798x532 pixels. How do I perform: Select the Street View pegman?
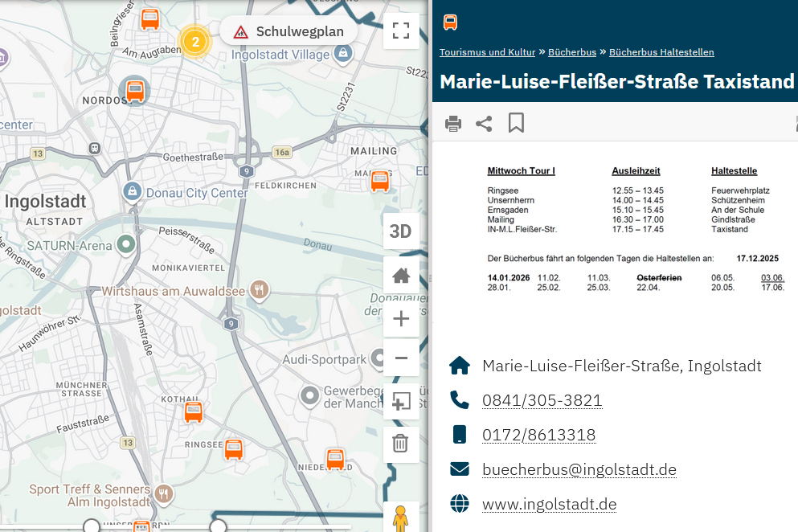(x=400, y=518)
